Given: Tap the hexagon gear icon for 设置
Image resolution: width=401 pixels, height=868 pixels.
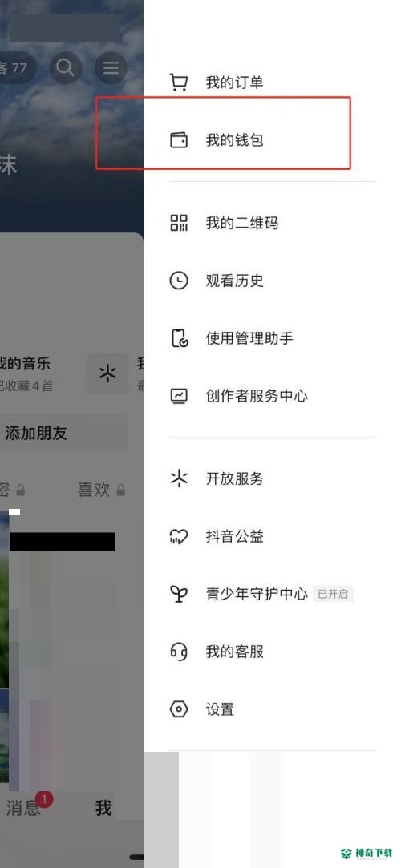Looking at the screenshot, I should coord(178,709).
